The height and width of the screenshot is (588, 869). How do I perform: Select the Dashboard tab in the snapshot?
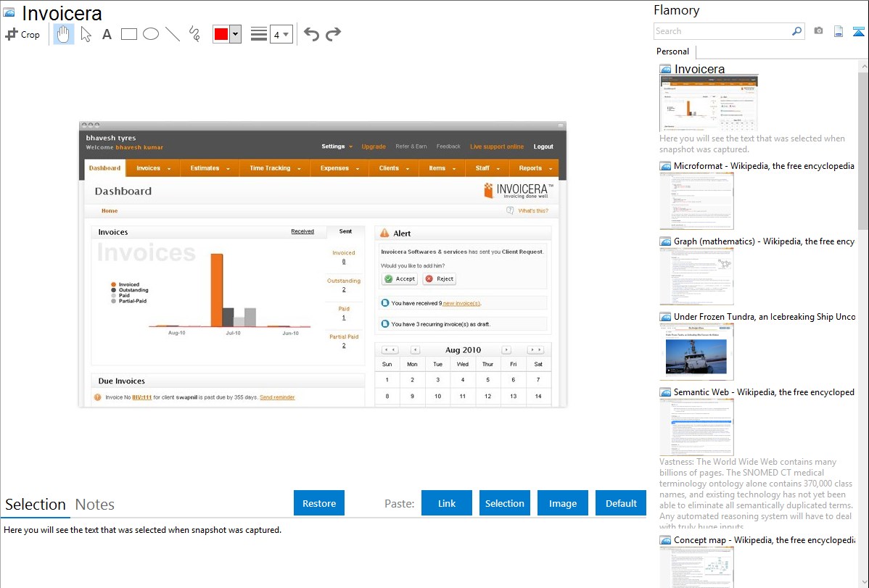pyautogui.click(x=104, y=168)
